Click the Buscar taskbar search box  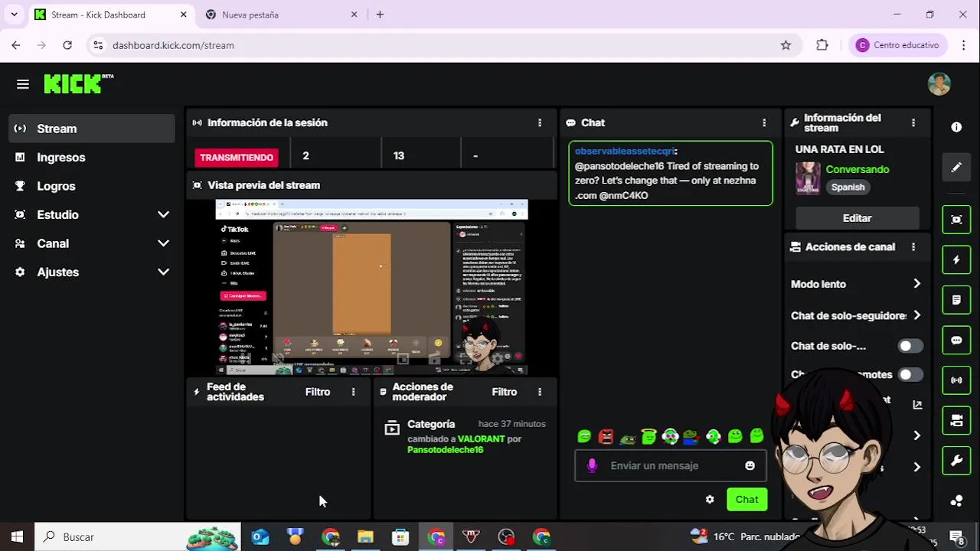[x=138, y=537]
